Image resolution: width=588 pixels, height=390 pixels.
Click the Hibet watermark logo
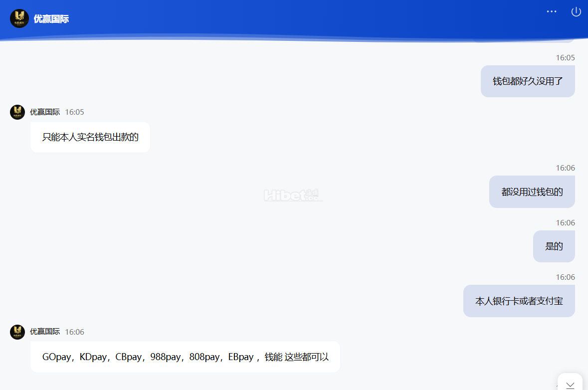(293, 195)
